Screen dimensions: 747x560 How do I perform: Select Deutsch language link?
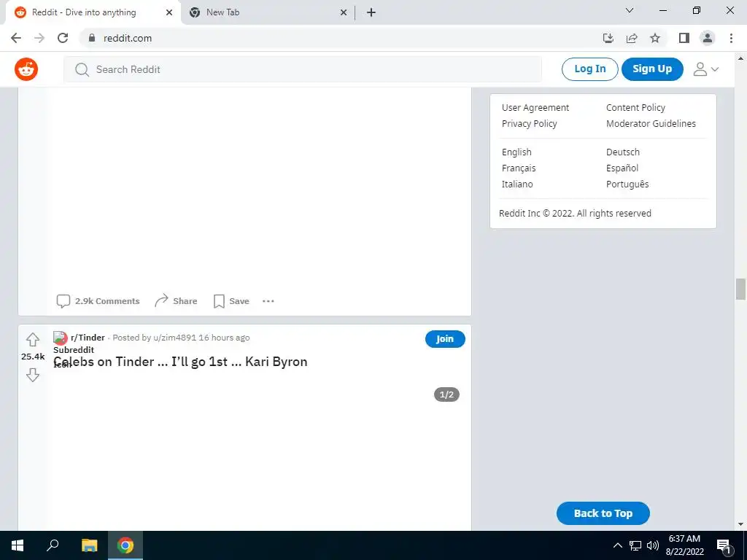[623, 152]
